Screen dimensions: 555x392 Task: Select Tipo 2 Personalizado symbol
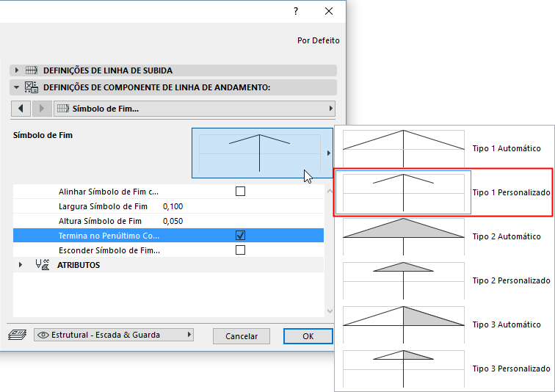coord(443,280)
